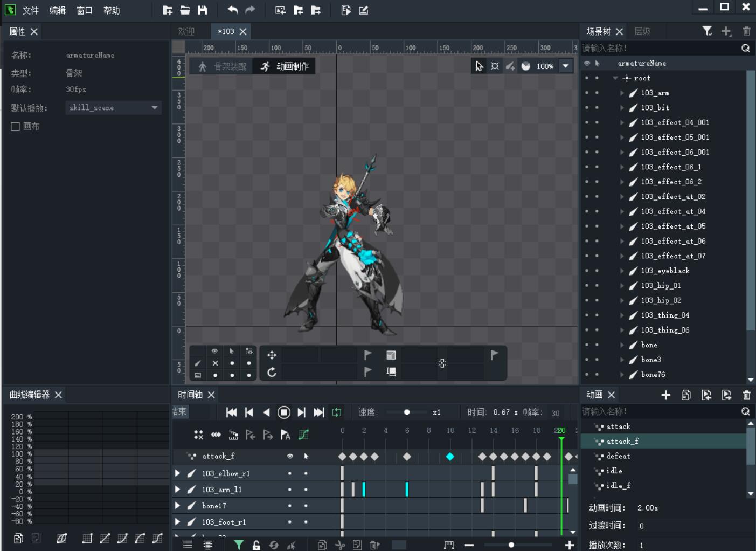Expand the 103_arm node in scene tree

pos(622,93)
